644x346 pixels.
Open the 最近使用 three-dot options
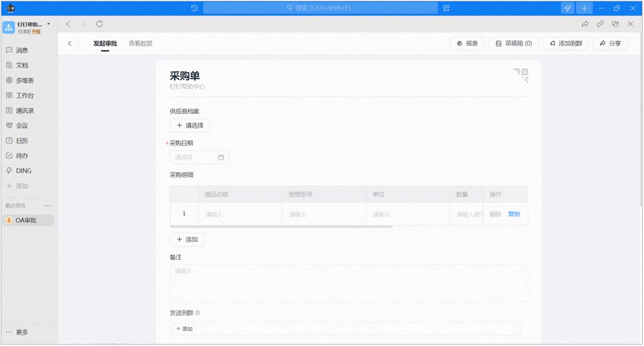[47, 206]
